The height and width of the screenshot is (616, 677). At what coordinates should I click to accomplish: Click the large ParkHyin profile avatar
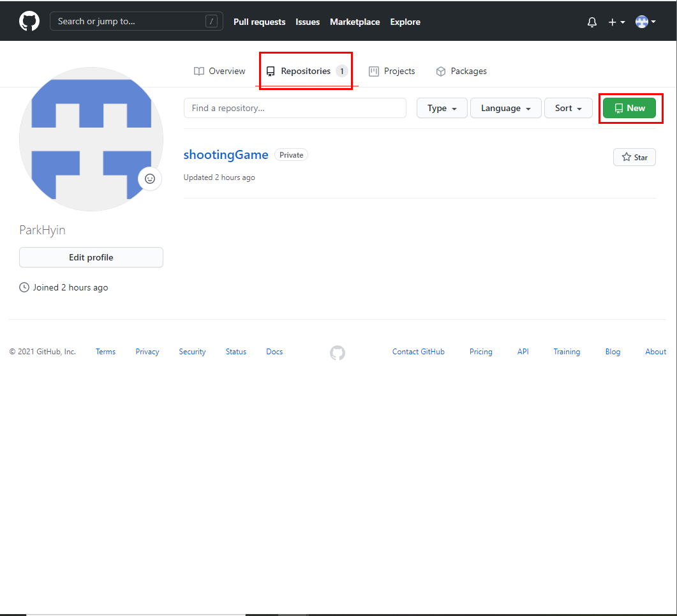coord(91,139)
